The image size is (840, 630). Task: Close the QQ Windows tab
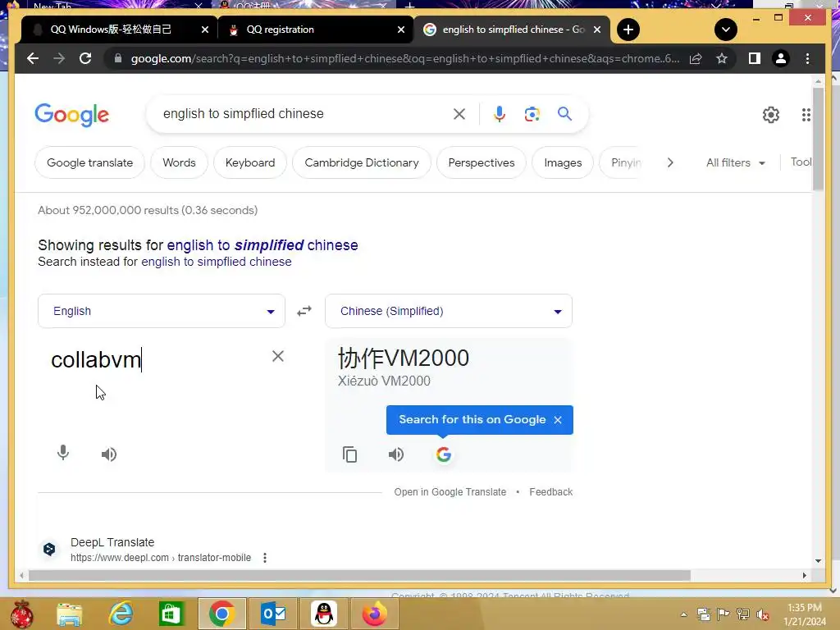tap(204, 30)
